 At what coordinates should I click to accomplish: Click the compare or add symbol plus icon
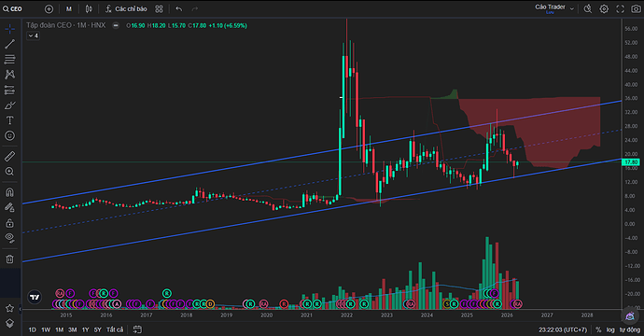click(49, 8)
